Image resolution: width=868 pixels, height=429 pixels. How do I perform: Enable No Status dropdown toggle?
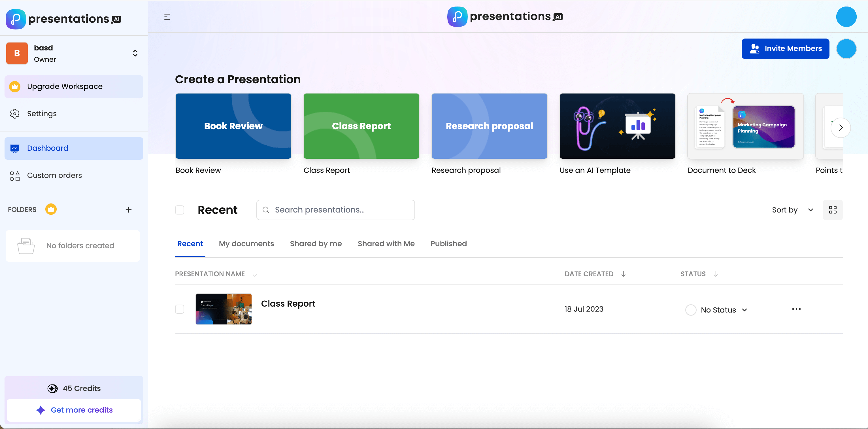(744, 309)
